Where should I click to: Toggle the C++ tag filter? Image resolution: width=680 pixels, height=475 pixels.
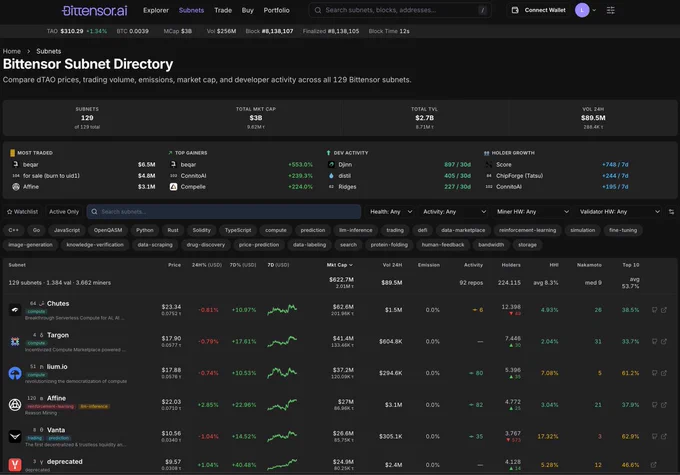pos(13,230)
